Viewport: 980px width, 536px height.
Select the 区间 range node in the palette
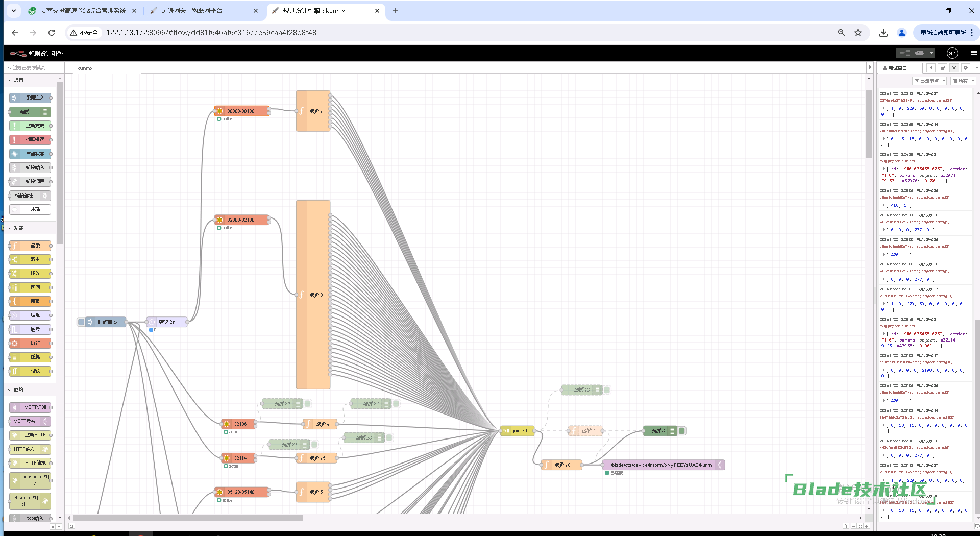tap(31, 287)
